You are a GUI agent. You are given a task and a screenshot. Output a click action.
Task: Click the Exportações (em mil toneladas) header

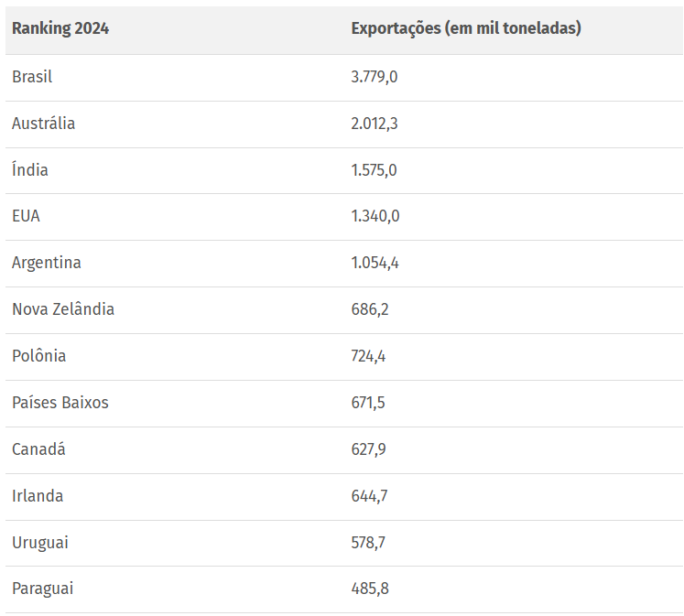(466, 28)
